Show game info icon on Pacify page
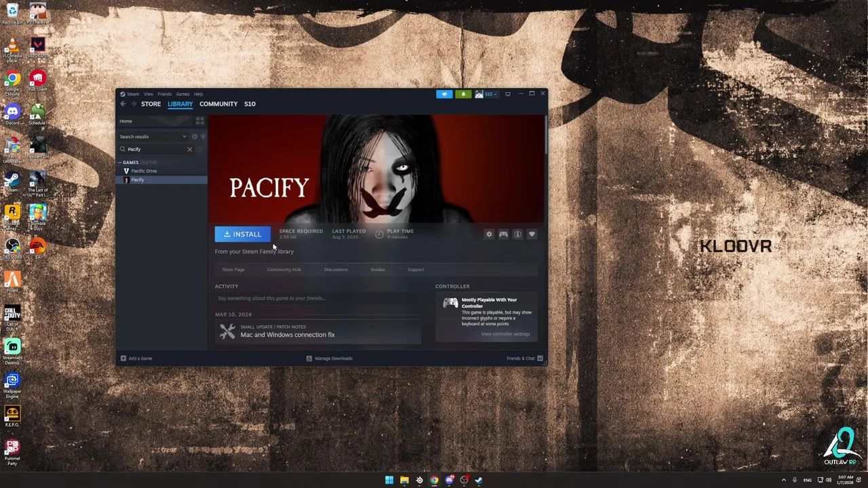868x488 pixels. 517,235
